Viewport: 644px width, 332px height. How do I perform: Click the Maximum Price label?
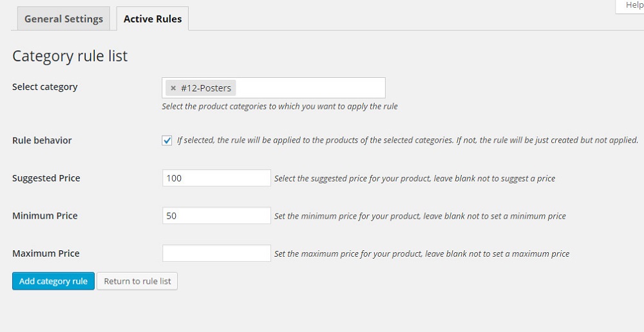tap(46, 254)
